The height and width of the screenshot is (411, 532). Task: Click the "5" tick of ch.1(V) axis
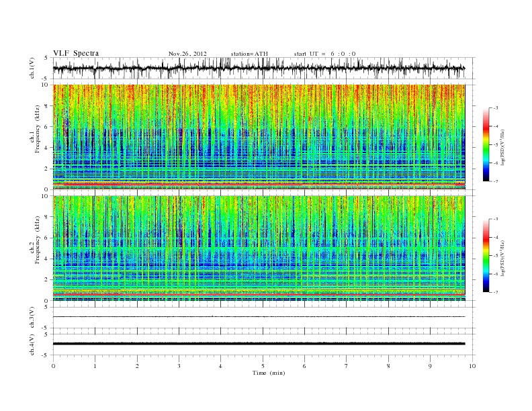(x=46, y=58)
